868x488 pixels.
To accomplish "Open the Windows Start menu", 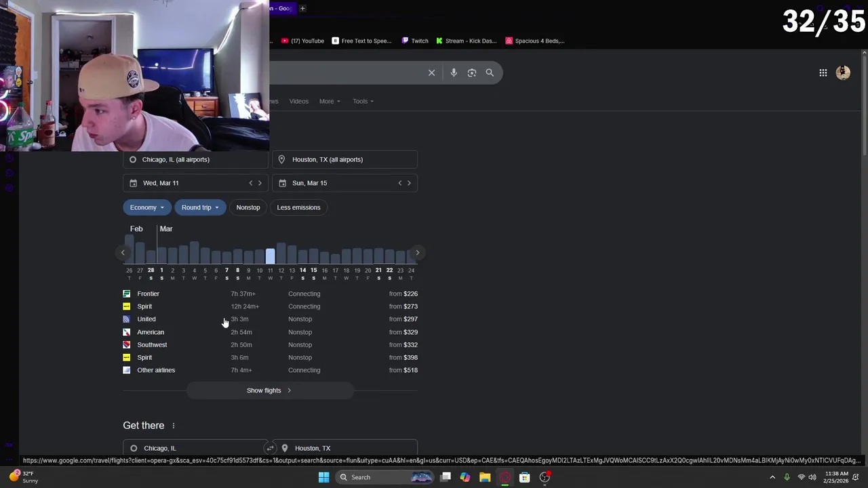I will 323,477.
